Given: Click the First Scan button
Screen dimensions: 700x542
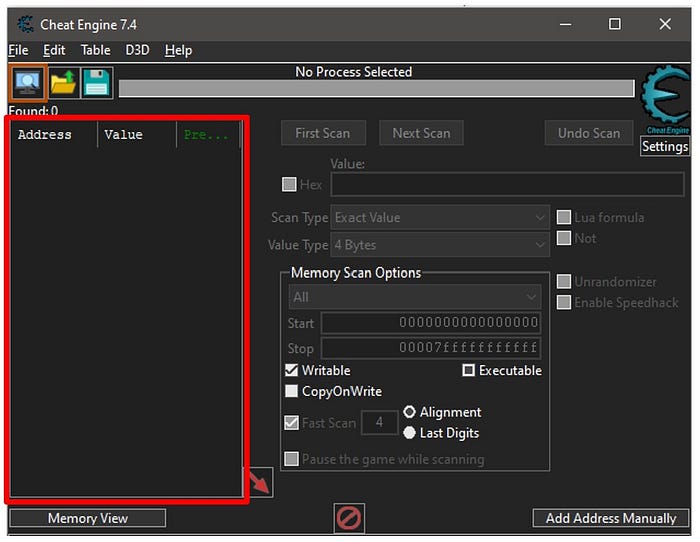Looking at the screenshot, I should coord(323,133).
